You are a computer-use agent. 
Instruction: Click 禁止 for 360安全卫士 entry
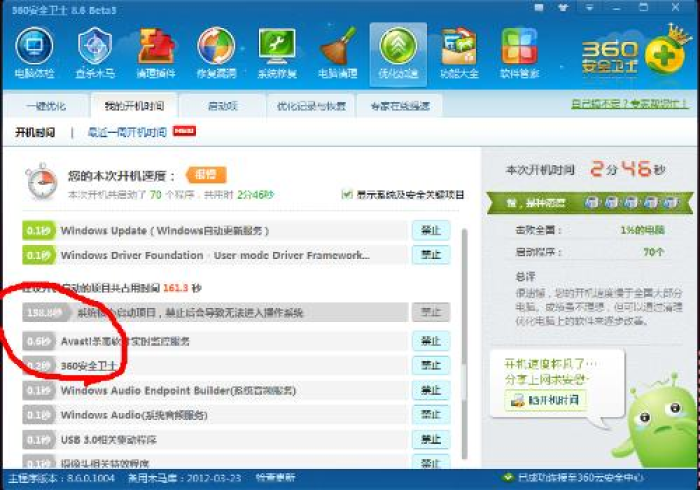click(x=431, y=366)
